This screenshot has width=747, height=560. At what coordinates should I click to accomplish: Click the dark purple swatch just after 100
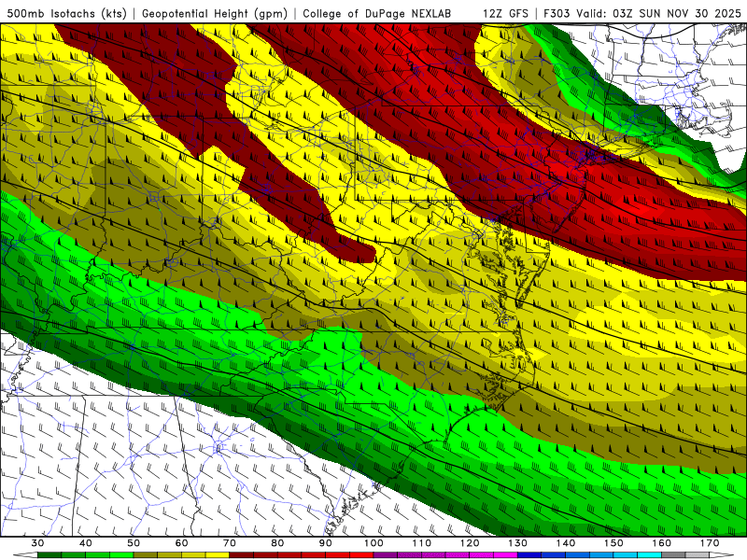[x=386, y=555]
